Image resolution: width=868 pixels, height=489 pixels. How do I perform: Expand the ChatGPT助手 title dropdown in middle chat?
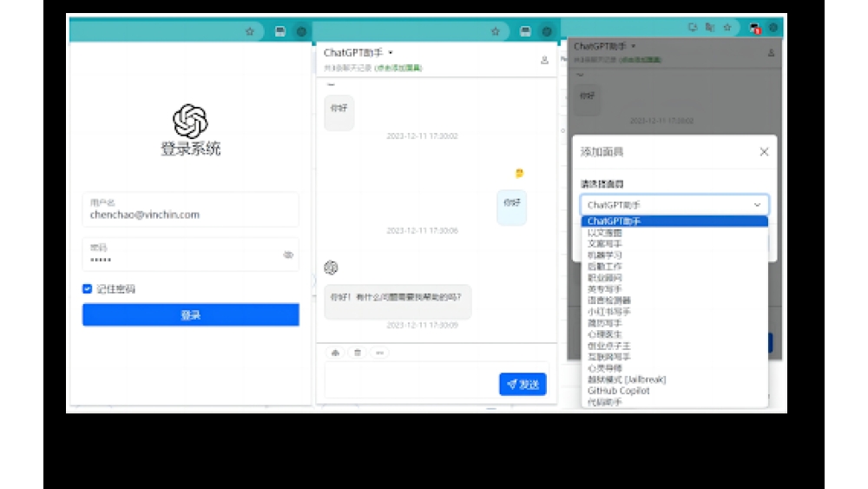[x=391, y=53]
